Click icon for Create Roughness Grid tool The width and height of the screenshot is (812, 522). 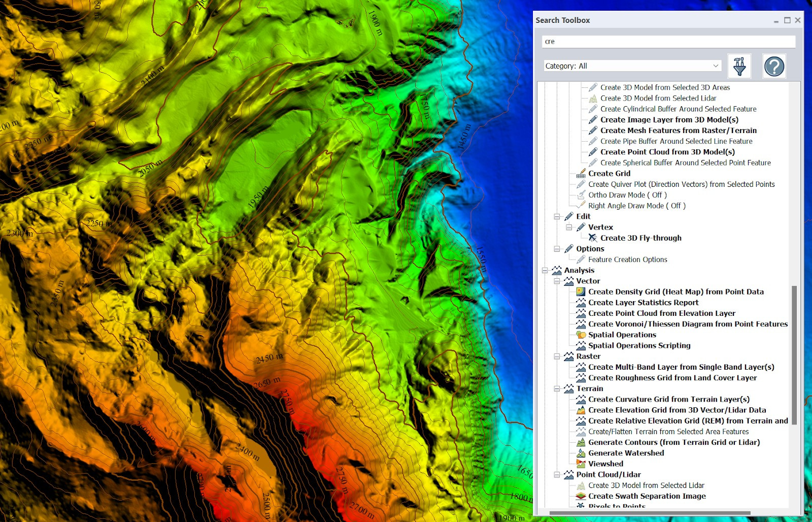581,378
